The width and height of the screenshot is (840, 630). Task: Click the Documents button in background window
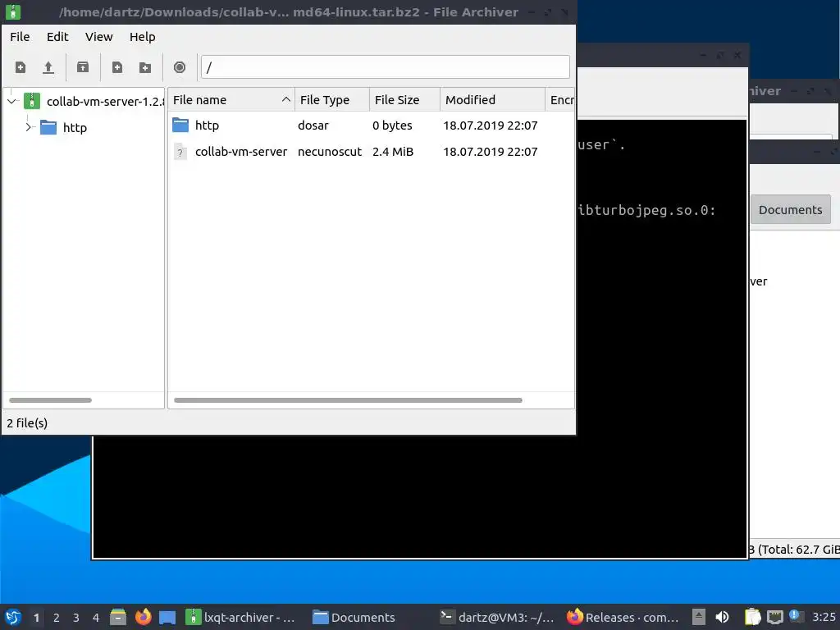[x=790, y=210]
